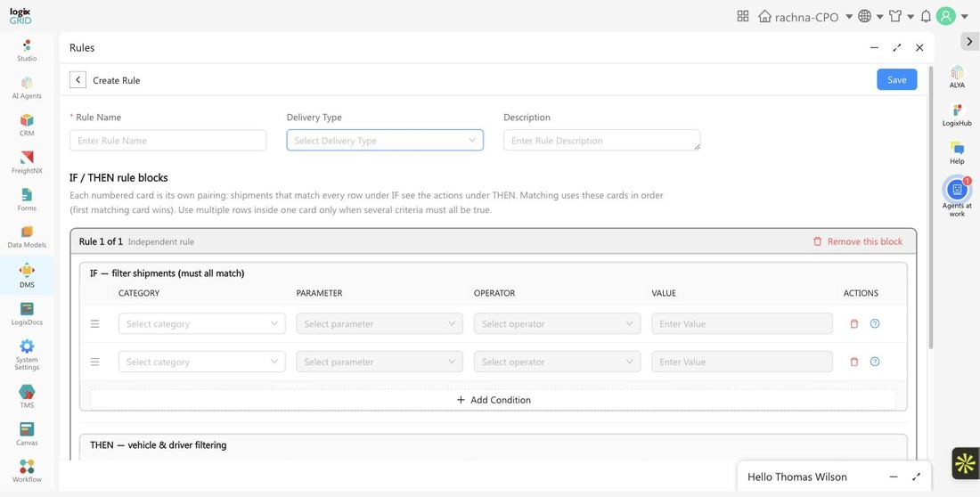Image resolution: width=980 pixels, height=497 pixels.
Task: Show help for second condition row
Action: coord(875,362)
